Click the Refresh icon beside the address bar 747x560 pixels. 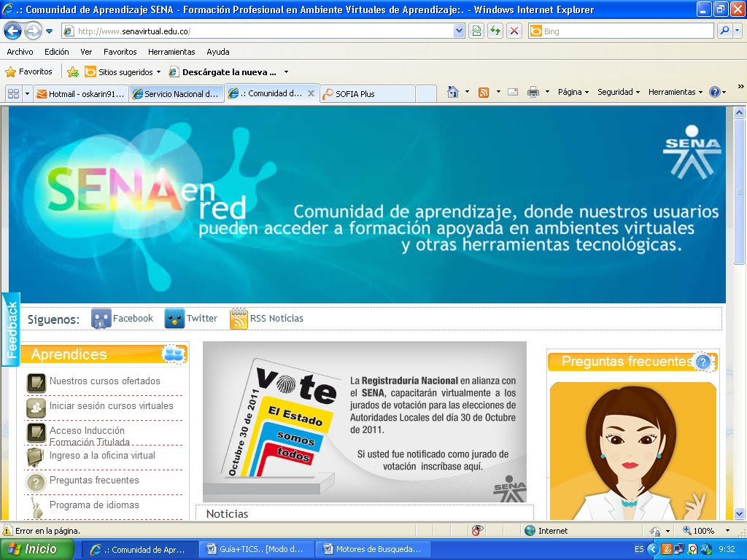[x=495, y=31]
